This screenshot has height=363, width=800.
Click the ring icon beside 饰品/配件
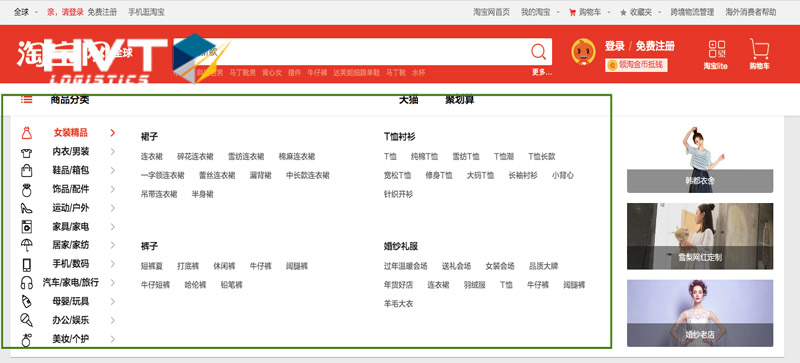(x=27, y=189)
